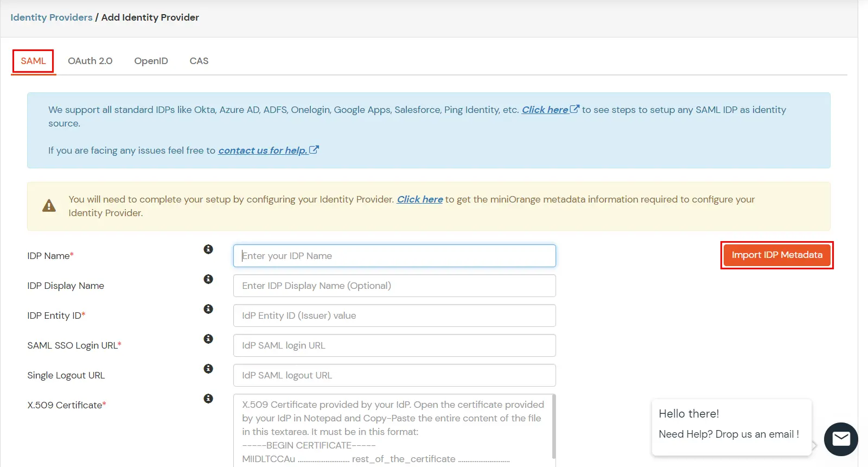Click the Single Logout URL label
868x467 pixels.
(x=66, y=375)
